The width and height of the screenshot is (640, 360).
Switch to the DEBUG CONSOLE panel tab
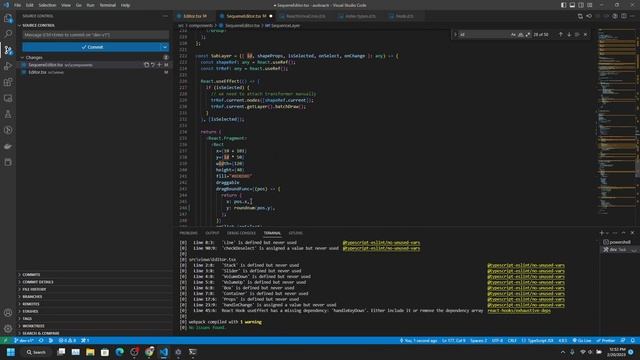241,233
